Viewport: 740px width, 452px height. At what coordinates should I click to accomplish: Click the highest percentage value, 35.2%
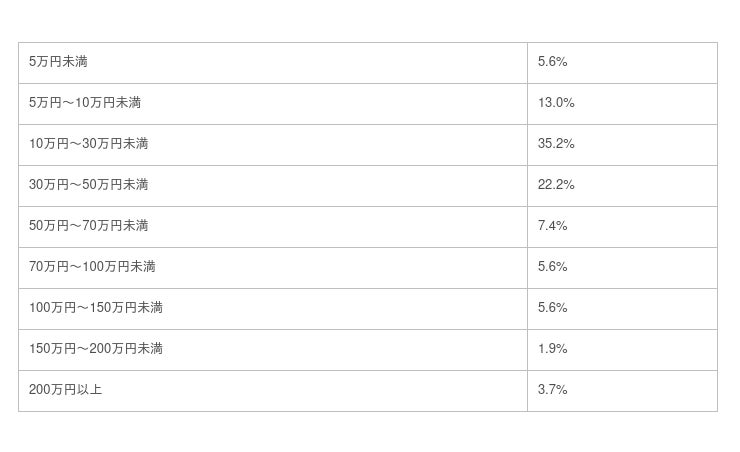click(556, 144)
